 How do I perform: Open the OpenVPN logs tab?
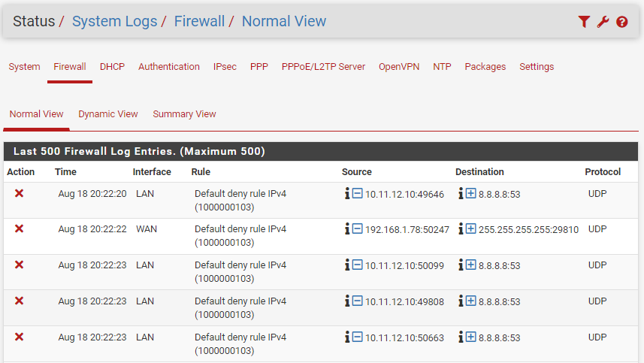click(399, 67)
